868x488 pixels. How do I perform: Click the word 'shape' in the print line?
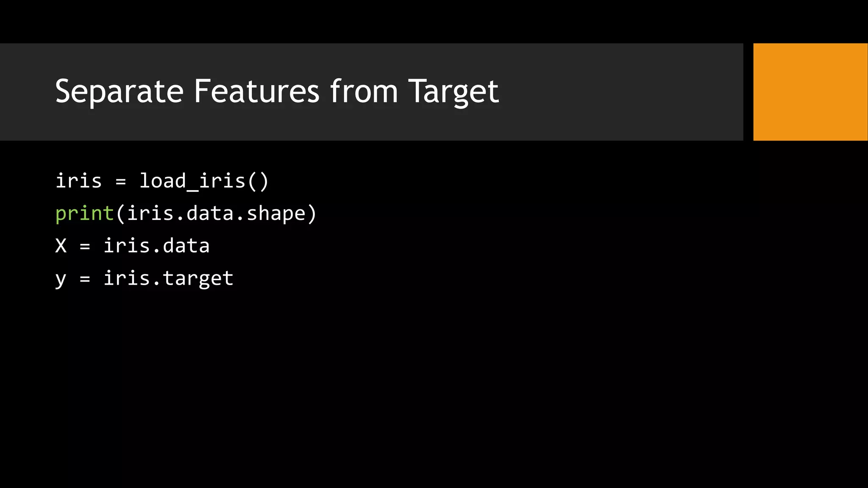click(x=276, y=213)
